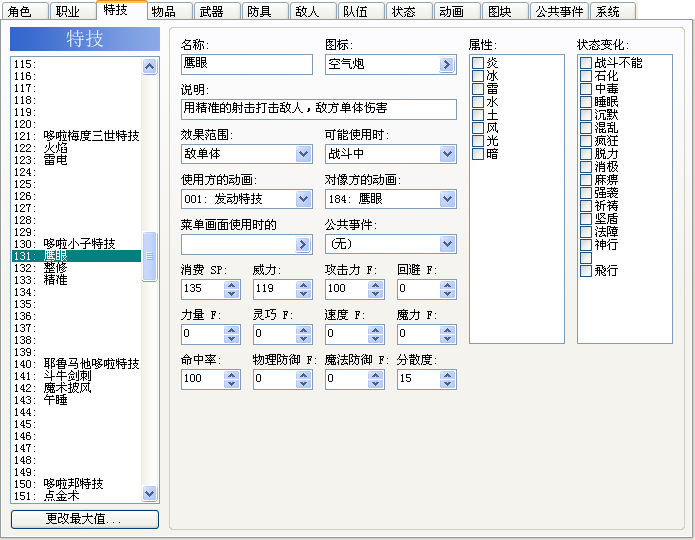Select skill 122: 火焰 in list
Screen dimensions: 695x540
[x=76, y=148]
